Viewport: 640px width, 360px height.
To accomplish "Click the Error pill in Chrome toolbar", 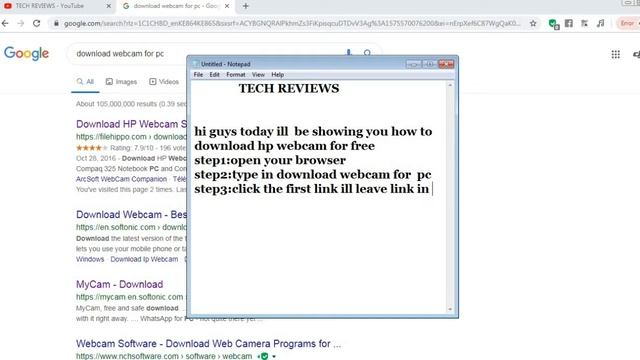I will [x=627, y=23].
